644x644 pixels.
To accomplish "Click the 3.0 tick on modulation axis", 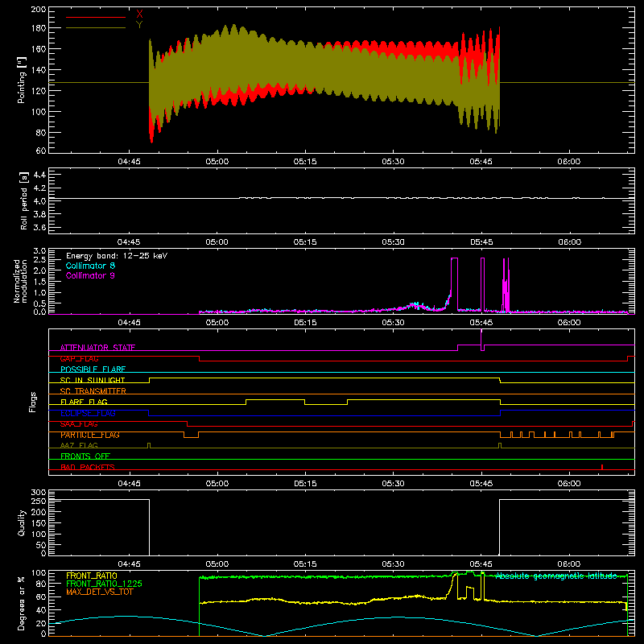I will click(39, 251).
